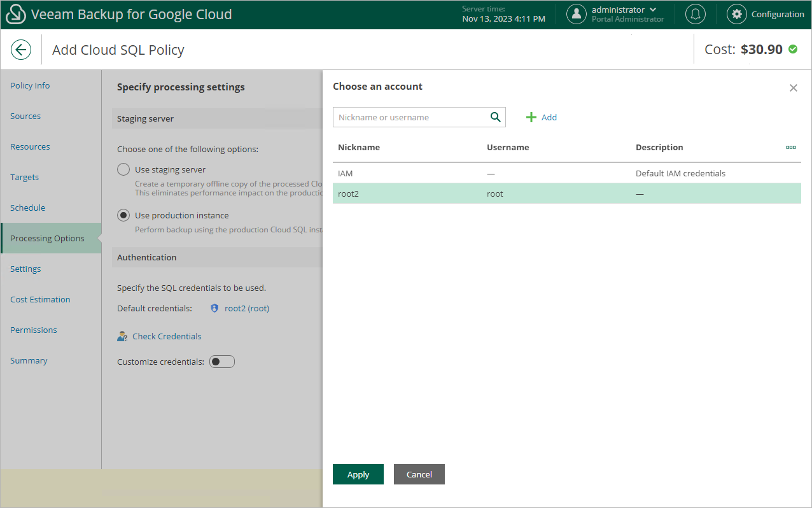Click the search magnifier icon
812x508 pixels.
495,117
